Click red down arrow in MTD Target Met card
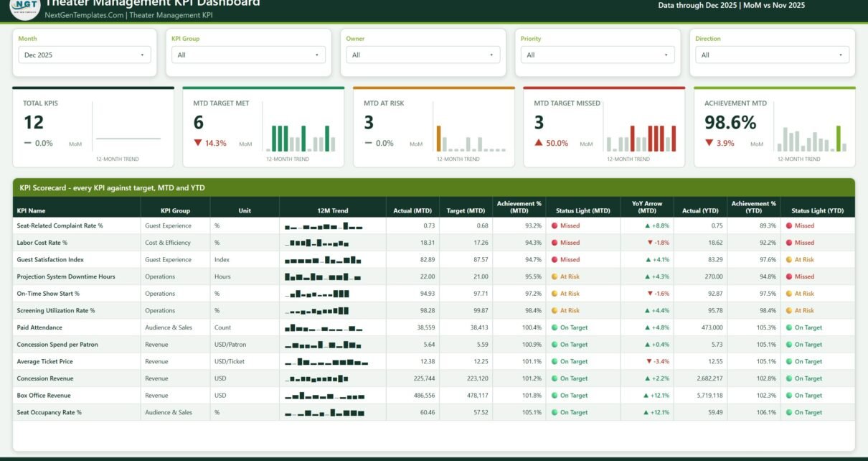Image resolution: width=868 pixels, height=461 pixels. click(198, 143)
